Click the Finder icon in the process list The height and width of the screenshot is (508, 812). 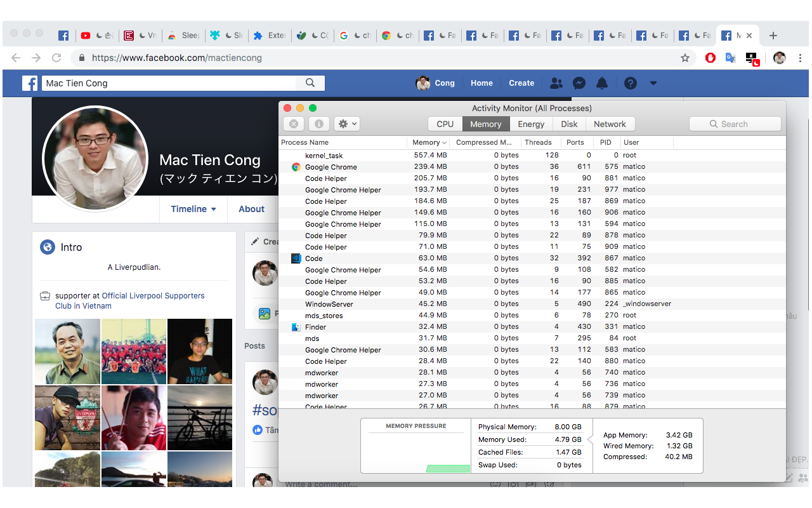(x=296, y=327)
